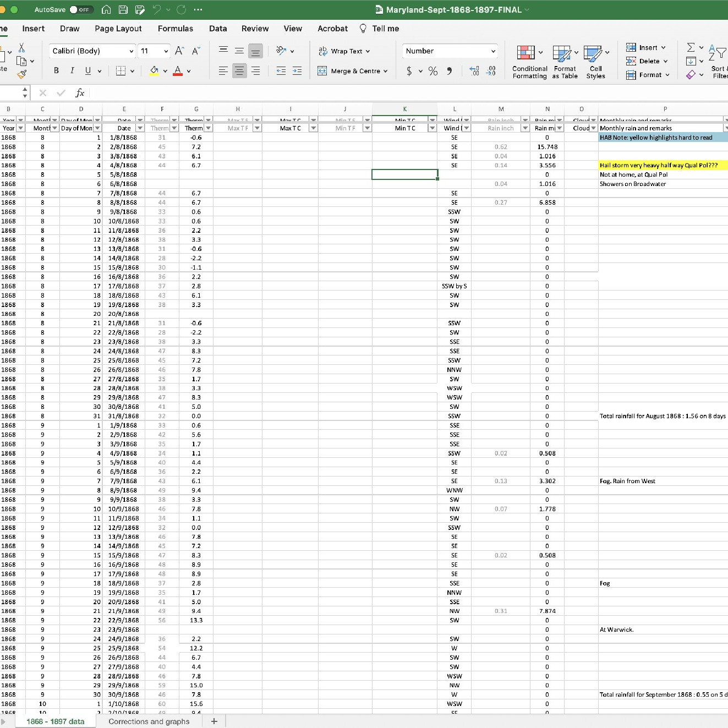Viewport: 728px width, 728px height.
Task: Click the Format Painter brush icon
Action: pyautogui.click(x=22, y=74)
